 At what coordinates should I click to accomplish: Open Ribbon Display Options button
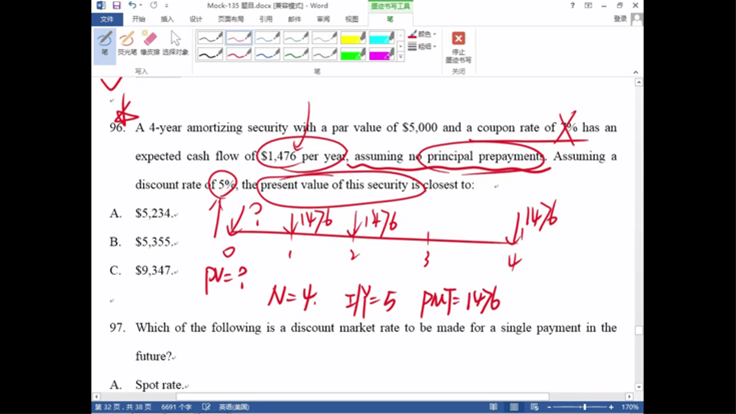pos(588,6)
